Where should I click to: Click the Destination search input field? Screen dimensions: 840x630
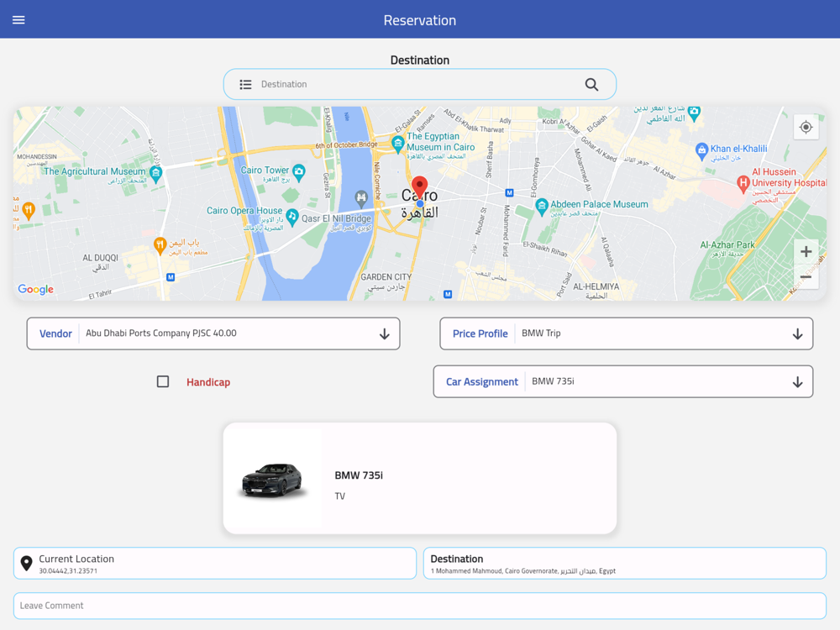click(x=419, y=84)
